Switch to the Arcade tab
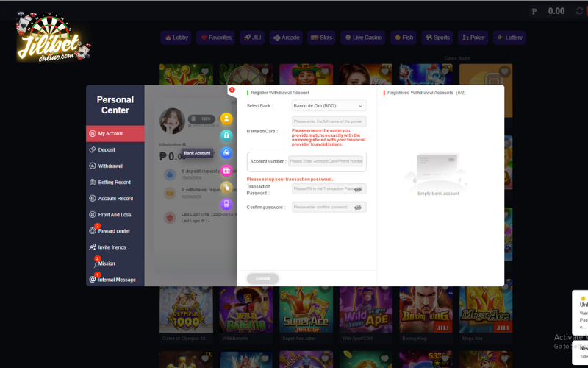This screenshot has width=588, height=368. pos(286,38)
